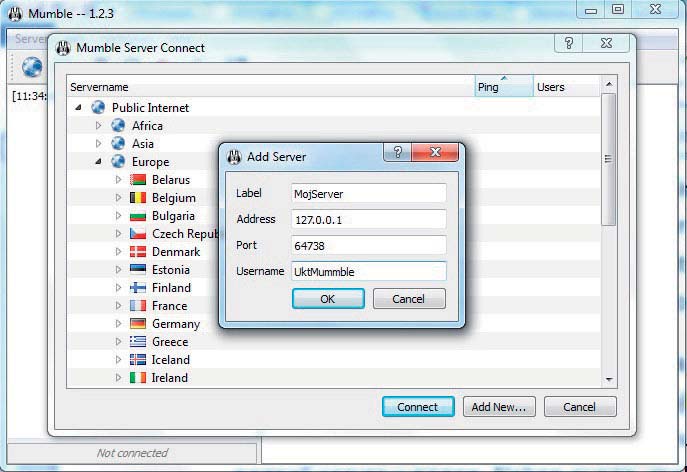Click the Mumble icon in Add Server title bar
687x472 pixels.
234,156
